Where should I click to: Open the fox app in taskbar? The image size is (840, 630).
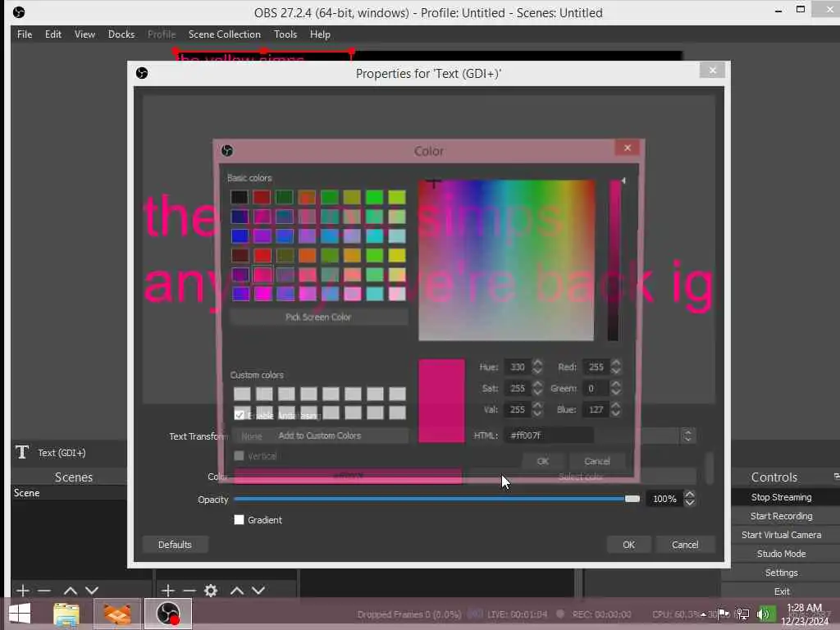coord(117,614)
